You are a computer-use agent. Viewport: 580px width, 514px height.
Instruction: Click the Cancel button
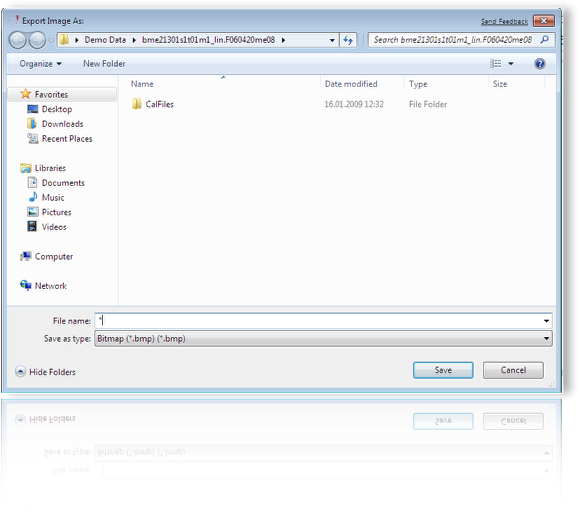[x=513, y=370]
